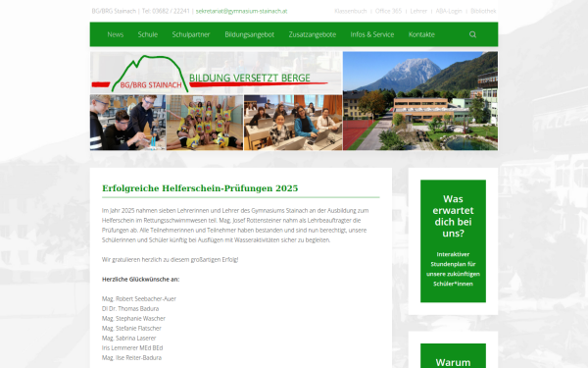Open the Klassenbuch link
Image resolution: width=588 pixels, height=368 pixels.
(x=350, y=11)
